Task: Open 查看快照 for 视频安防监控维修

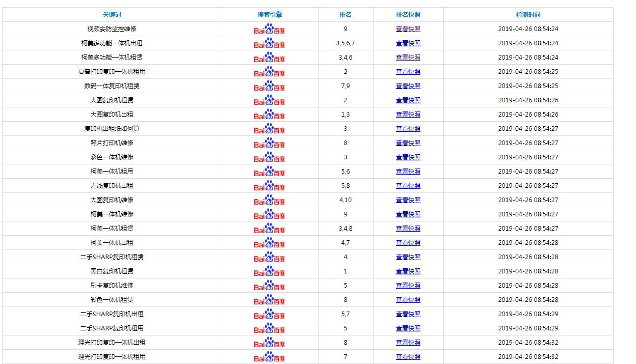Action: pyautogui.click(x=408, y=29)
